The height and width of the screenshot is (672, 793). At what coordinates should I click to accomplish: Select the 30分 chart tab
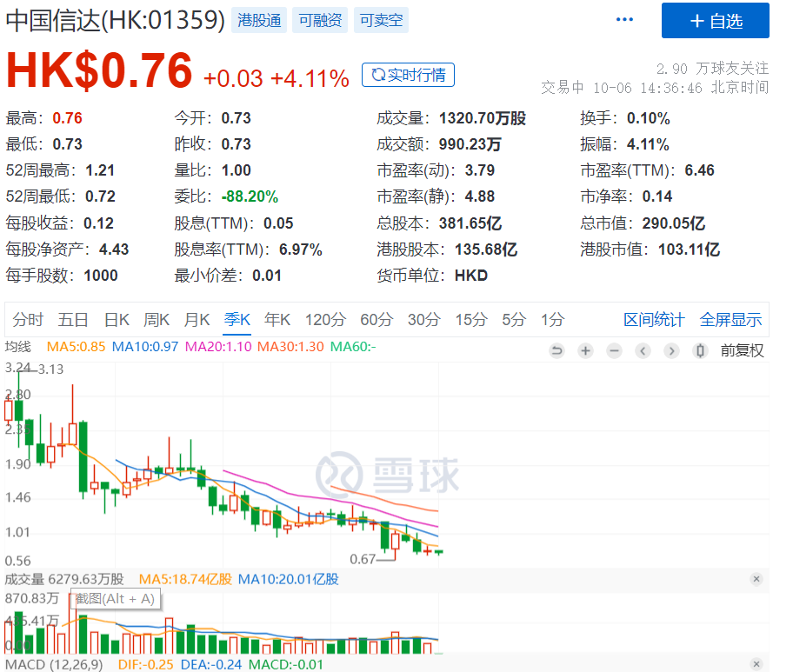click(423, 320)
